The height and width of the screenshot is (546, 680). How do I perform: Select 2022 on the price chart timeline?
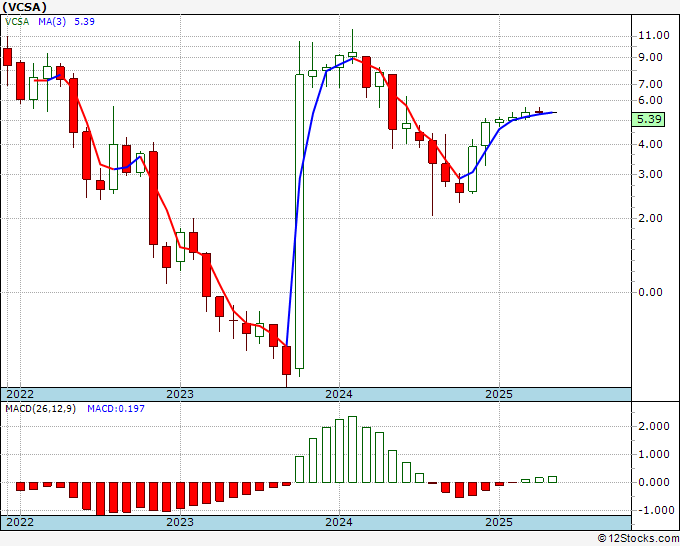(20, 394)
